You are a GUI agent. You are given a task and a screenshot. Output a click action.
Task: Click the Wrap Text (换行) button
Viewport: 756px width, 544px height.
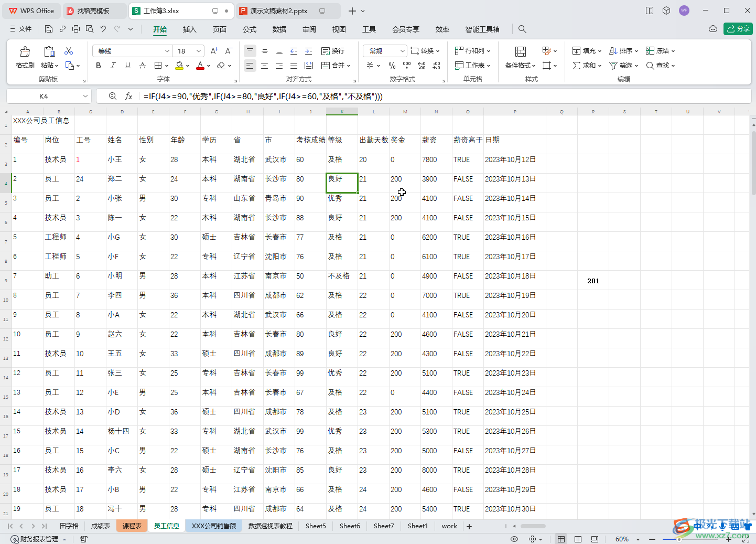pos(333,51)
